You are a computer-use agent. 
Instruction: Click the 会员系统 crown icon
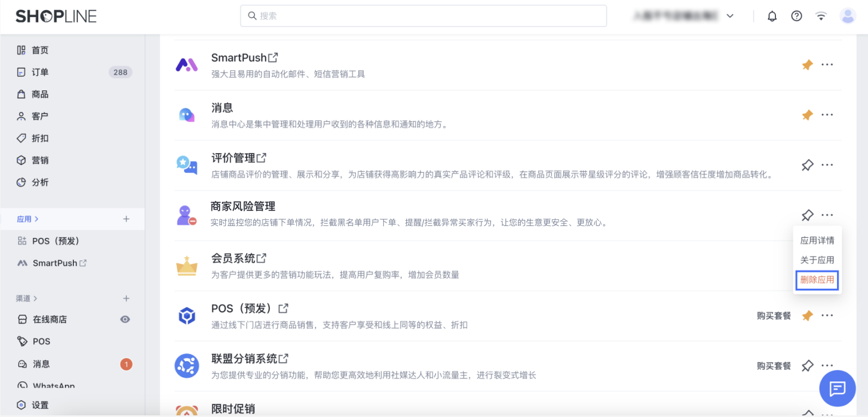186,266
